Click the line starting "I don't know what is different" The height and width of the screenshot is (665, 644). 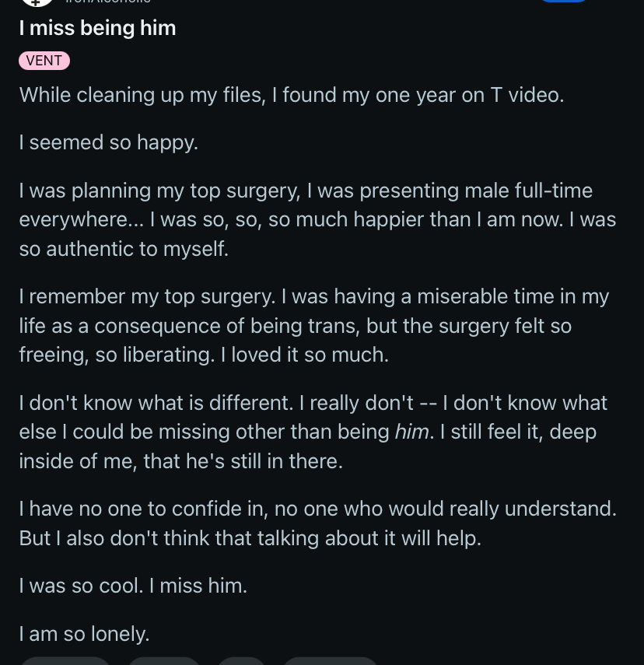pos(313,403)
